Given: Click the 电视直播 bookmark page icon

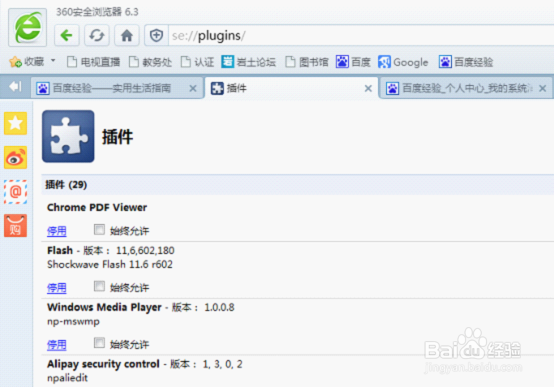Looking at the screenshot, I should [x=72, y=62].
